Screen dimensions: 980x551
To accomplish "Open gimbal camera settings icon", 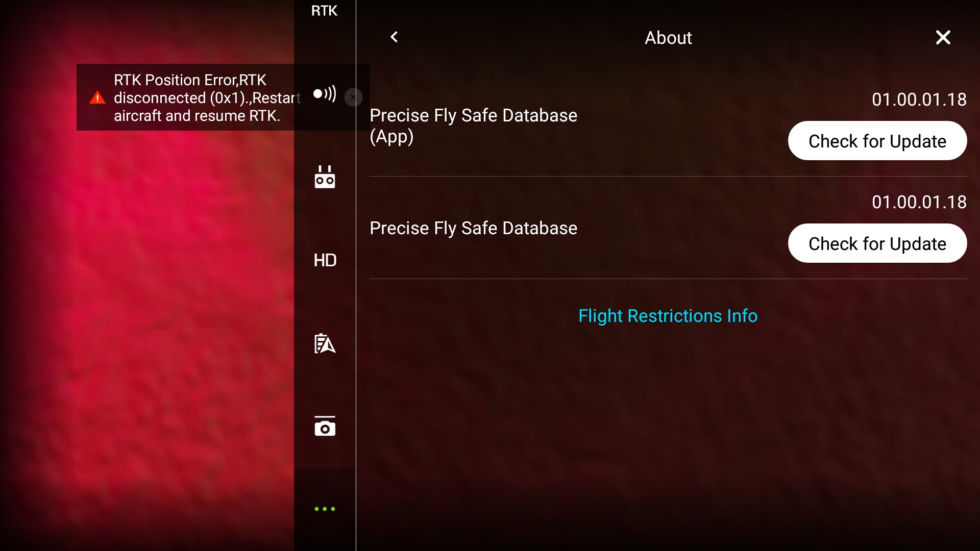I will point(325,427).
